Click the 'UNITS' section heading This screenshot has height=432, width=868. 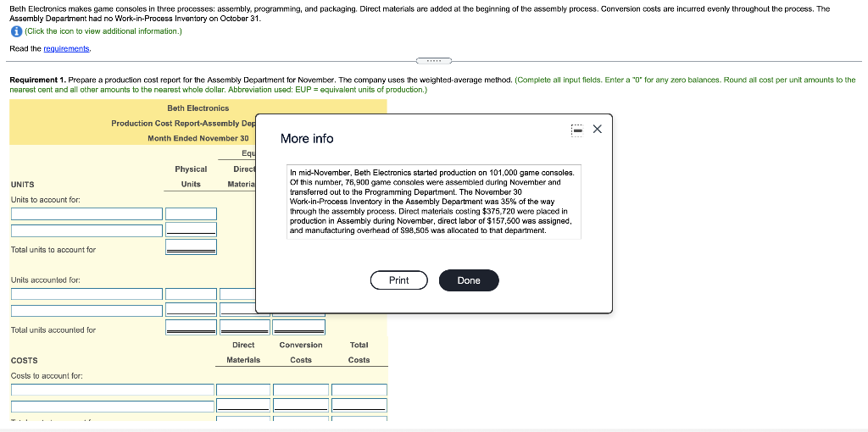pos(22,184)
